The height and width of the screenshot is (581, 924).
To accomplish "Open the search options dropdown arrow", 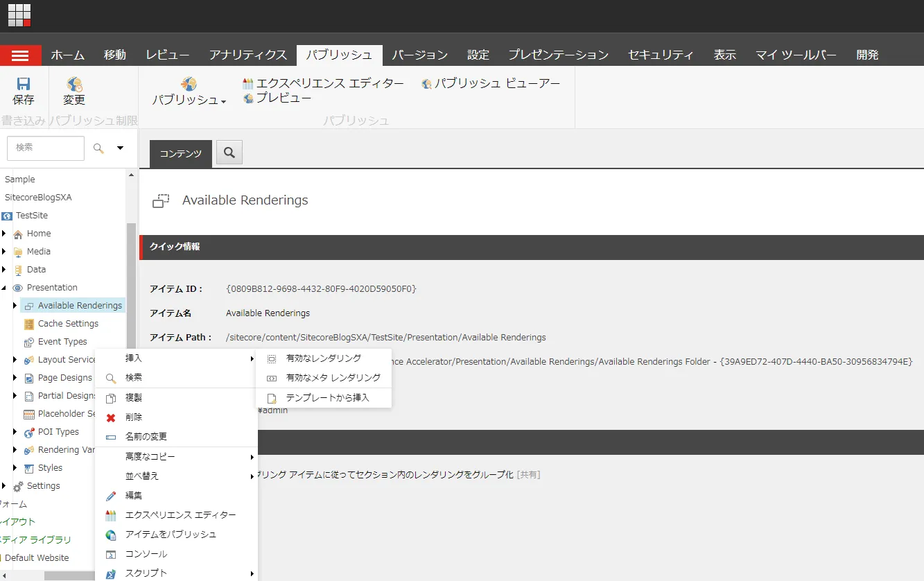I will tap(120, 148).
